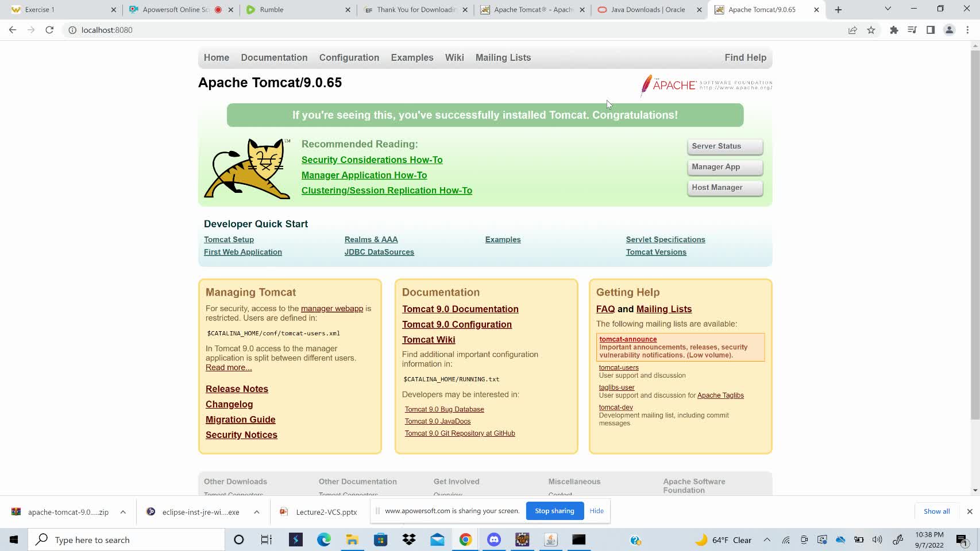The image size is (980, 551).
Task: Open Tomcat 9.0 Bug Database link
Action: pos(444,409)
